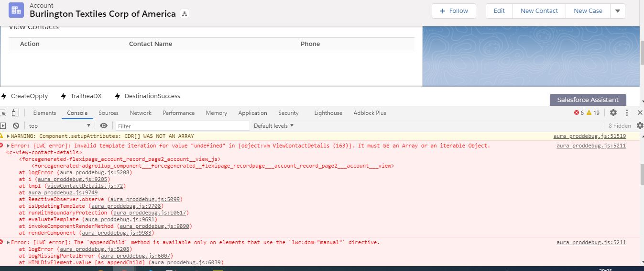
Task: Click the Follow button
Action: pyautogui.click(x=454, y=11)
